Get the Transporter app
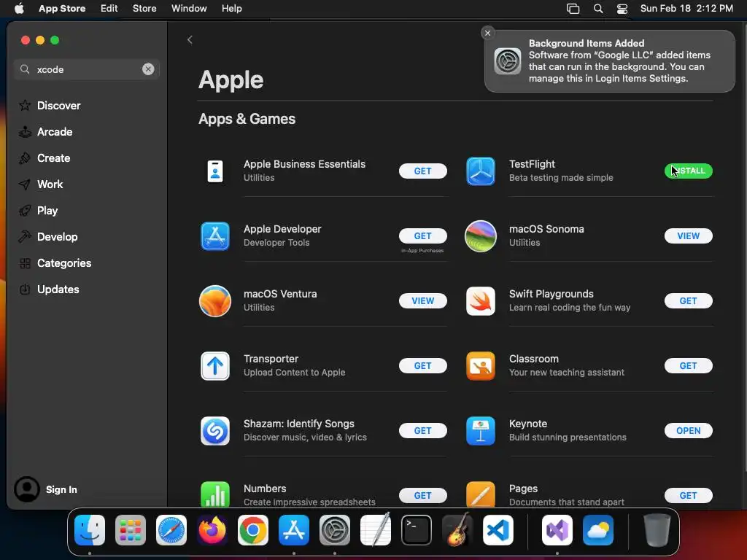The height and width of the screenshot is (560, 747). [422, 366]
